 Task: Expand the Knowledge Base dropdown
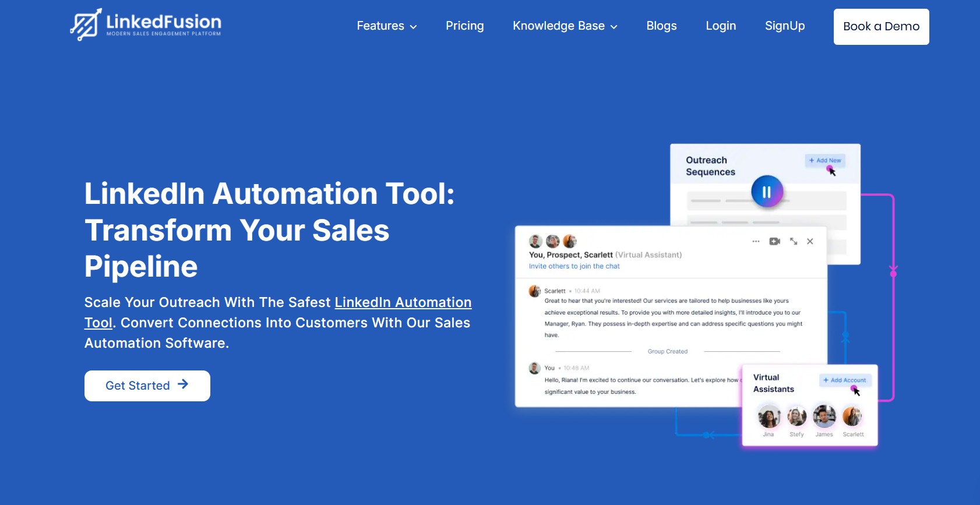pos(565,26)
